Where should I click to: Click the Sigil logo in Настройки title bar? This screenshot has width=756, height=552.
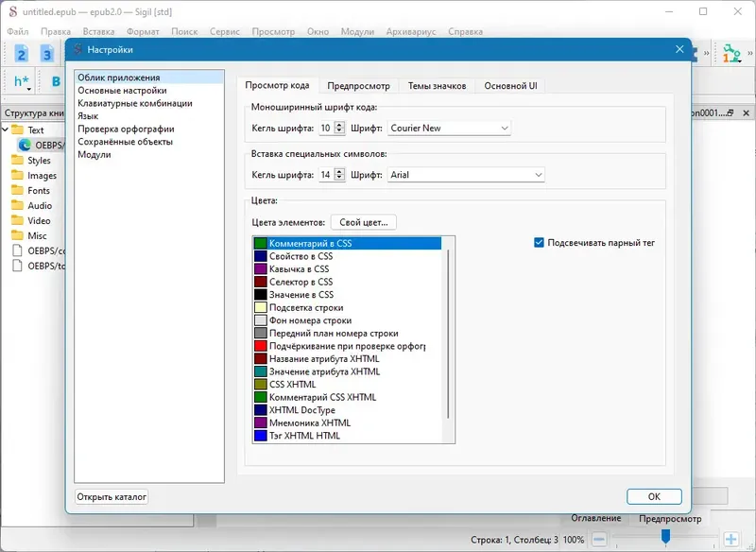(77, 49)
